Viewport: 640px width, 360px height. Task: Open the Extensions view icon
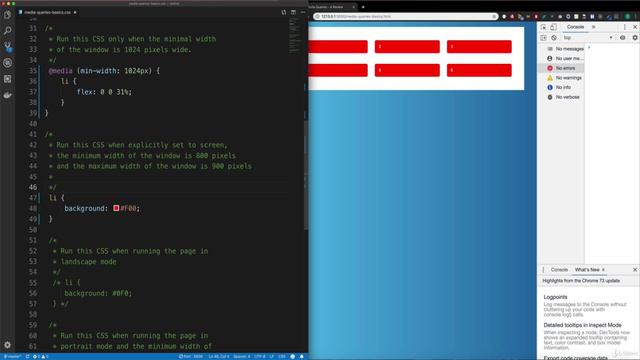click(7, 79)
